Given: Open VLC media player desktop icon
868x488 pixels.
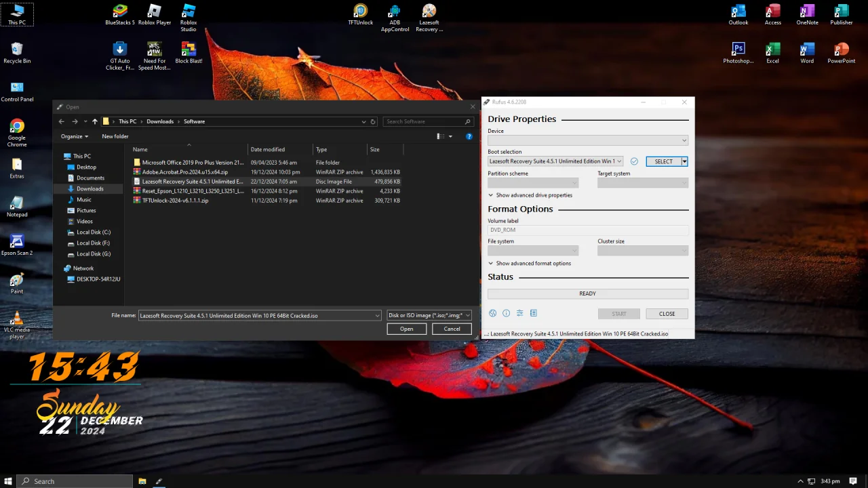Looking at the screenshot, I should [17, 325].
